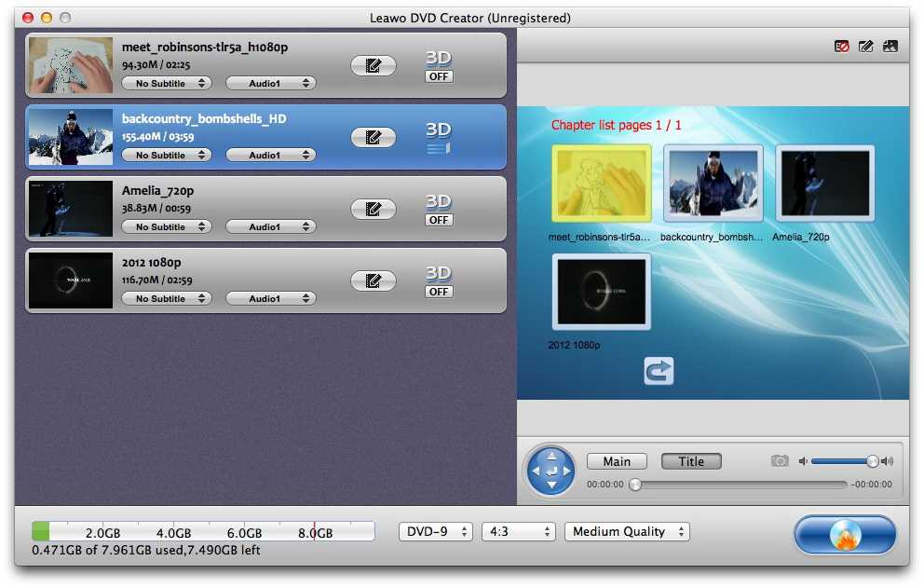Click the meet_robinsons video list thumbnail
This screenshot has height=588, width=924.
click(71, 65)
